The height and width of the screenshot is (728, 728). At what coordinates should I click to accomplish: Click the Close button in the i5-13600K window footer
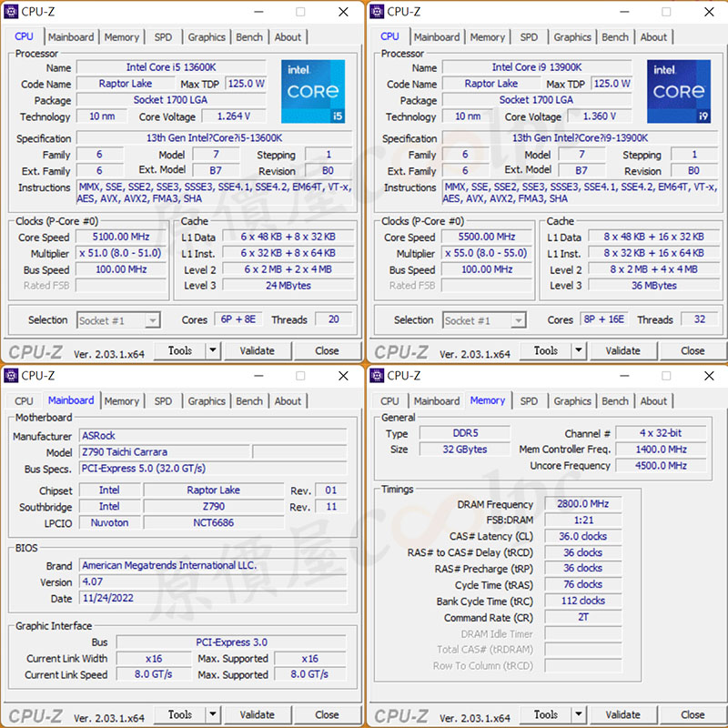coord(327,350)
